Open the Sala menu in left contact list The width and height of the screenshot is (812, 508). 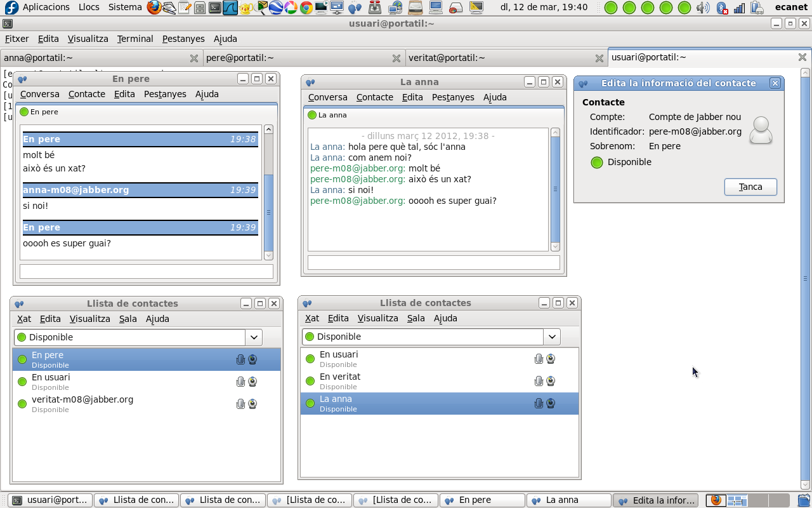tap(128, 319)
